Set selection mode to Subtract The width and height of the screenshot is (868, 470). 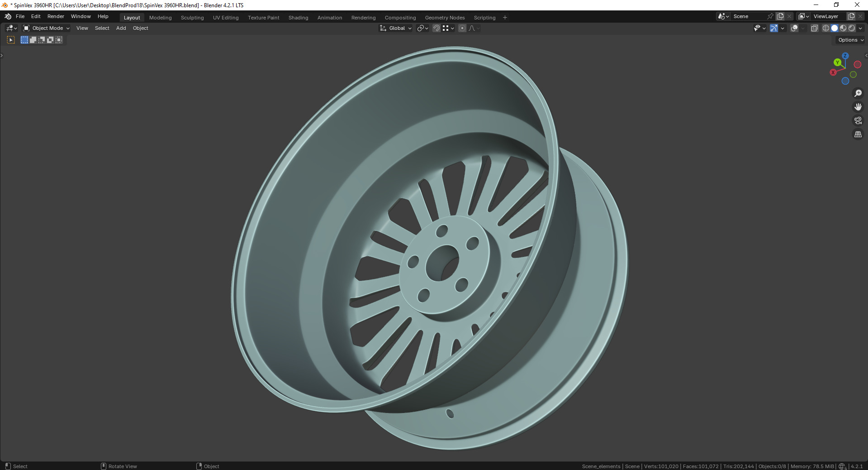pos(42,40)
